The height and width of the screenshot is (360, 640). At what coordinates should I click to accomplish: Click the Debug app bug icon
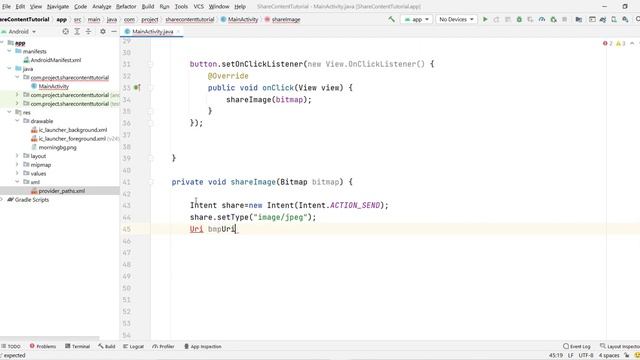point(519,19)
